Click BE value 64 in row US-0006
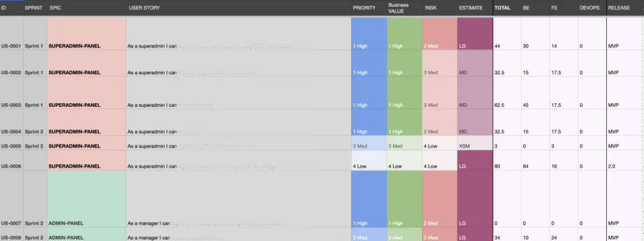The width and height of the screenshot is (644, 241). click(536, 160)
